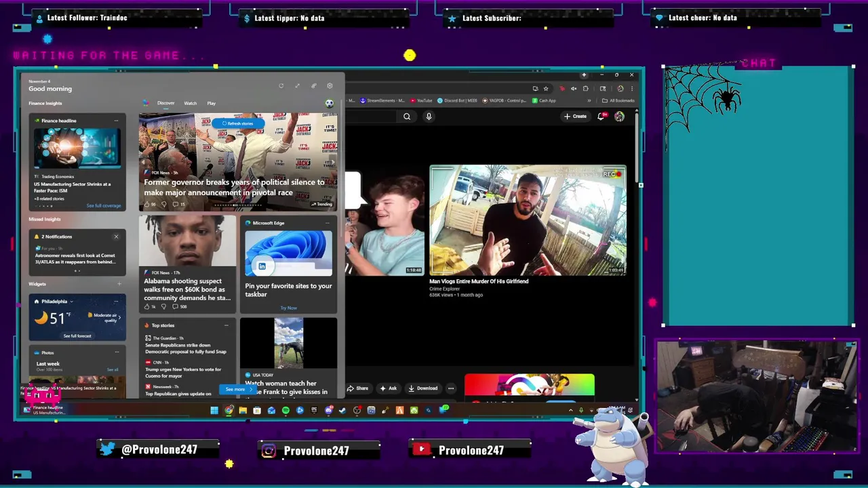Bookmark this tab with star icon
Screen dimensions: 868x488
[x=547, y=88]
